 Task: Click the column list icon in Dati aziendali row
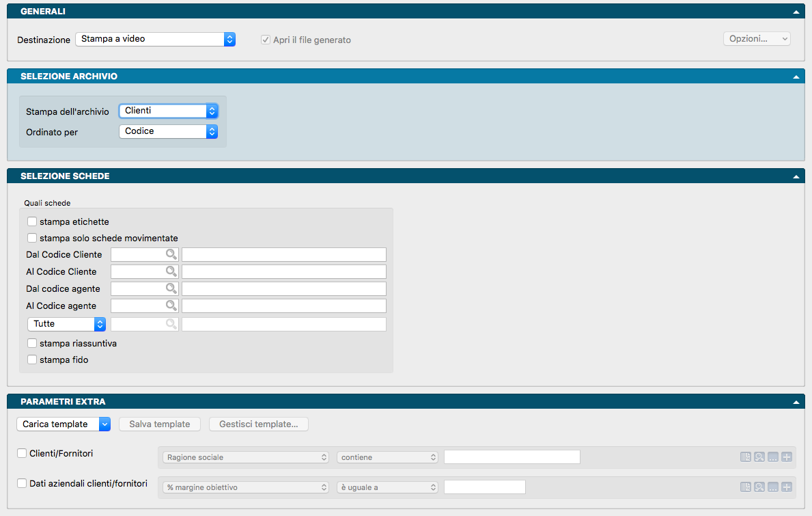coord(746,487)
